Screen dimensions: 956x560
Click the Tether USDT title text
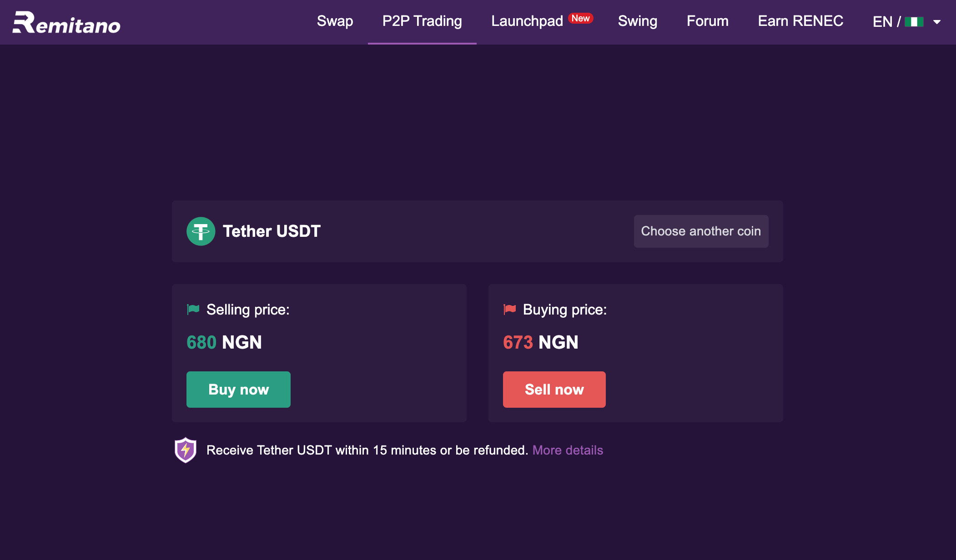coord(272,231)
